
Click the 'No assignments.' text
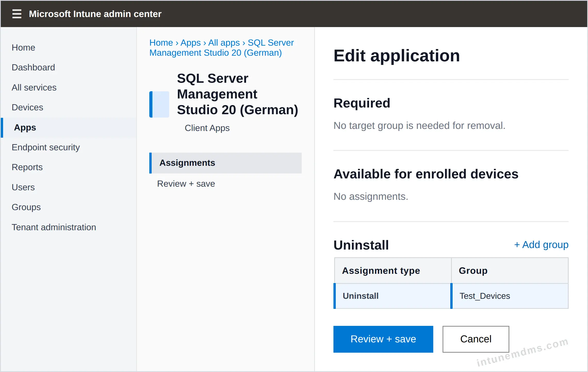pyautogui.click(x=371, y=196)
